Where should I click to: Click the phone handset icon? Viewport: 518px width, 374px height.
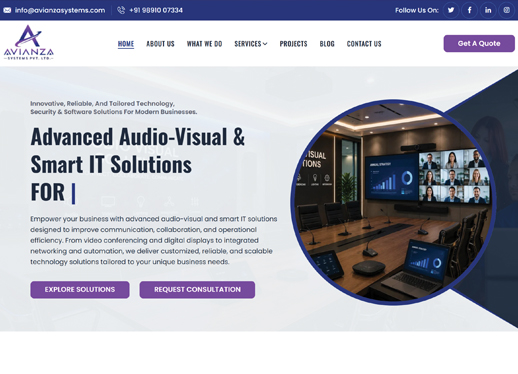121,10
